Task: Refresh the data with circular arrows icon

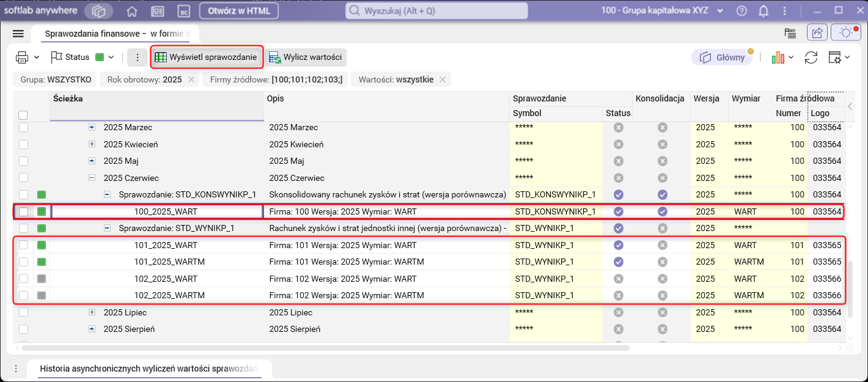Action: [811, 57]
